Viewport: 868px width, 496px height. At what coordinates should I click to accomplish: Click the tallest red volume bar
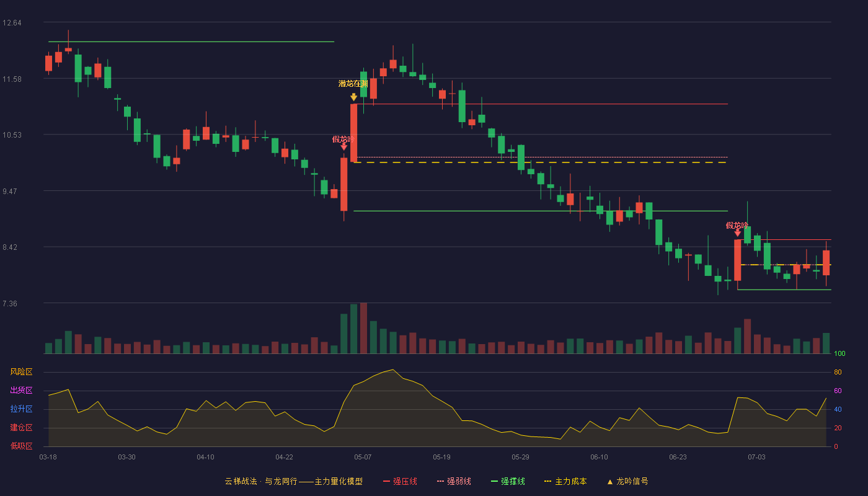(x=363, y=328)
